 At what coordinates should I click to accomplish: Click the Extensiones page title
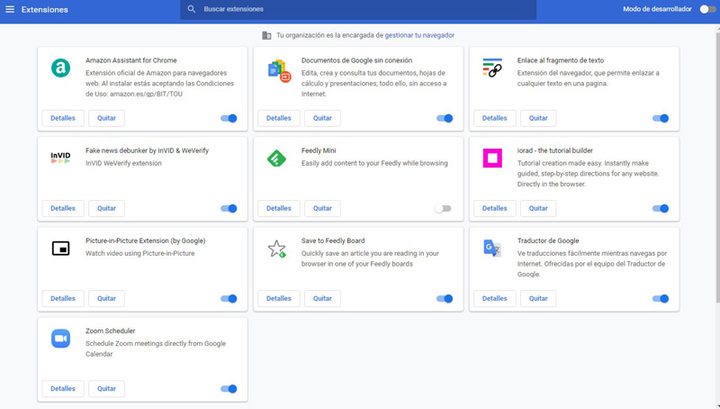pos(45,9)
